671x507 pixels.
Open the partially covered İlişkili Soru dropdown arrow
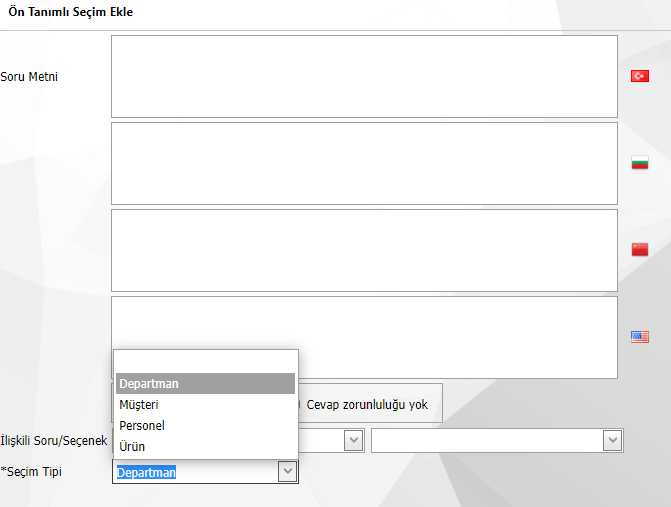tap(353, 440)
